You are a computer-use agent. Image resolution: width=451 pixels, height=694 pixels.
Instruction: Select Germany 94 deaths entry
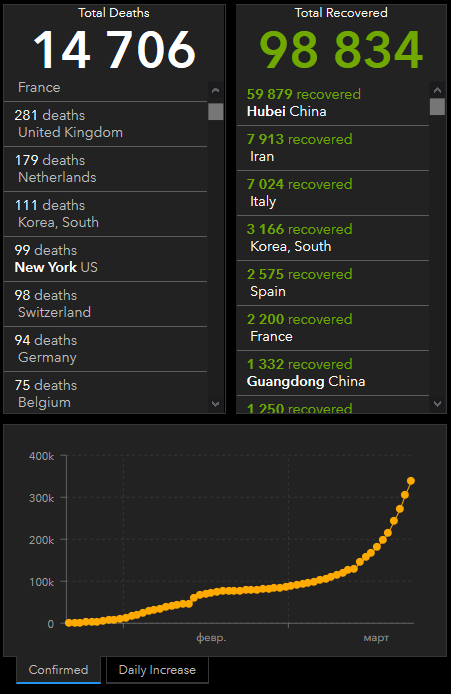(105, 349)
